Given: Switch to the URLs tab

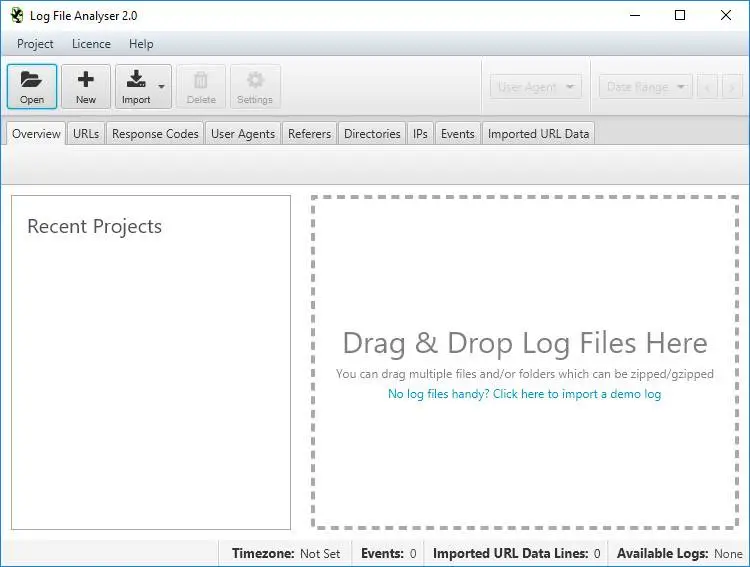Looking at the screenshot, I should pos(86,133).
